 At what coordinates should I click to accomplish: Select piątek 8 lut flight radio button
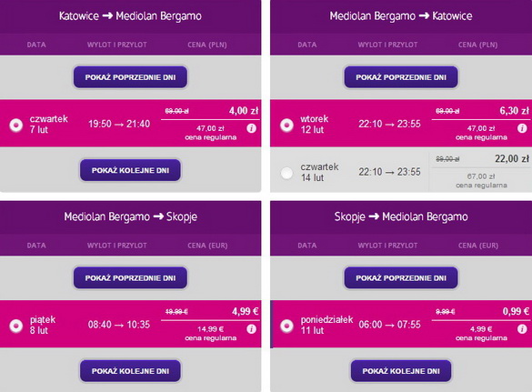(x=16, y=326)
